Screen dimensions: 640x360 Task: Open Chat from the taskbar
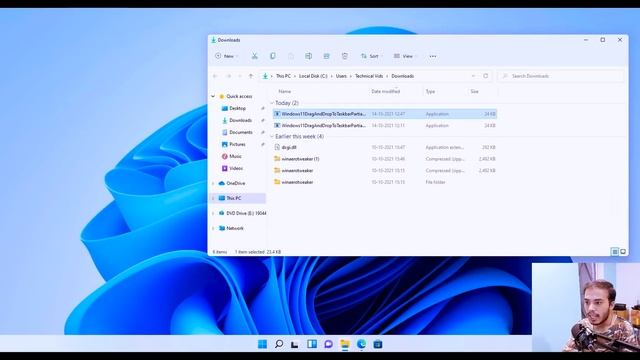point(328,344)
